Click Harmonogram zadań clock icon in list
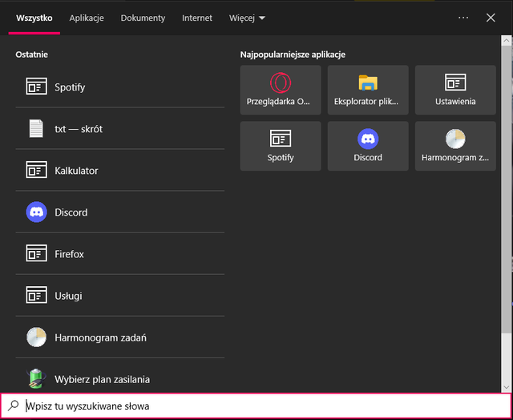The width and height of the screenshot is (513, 420). tap(36, 337)
